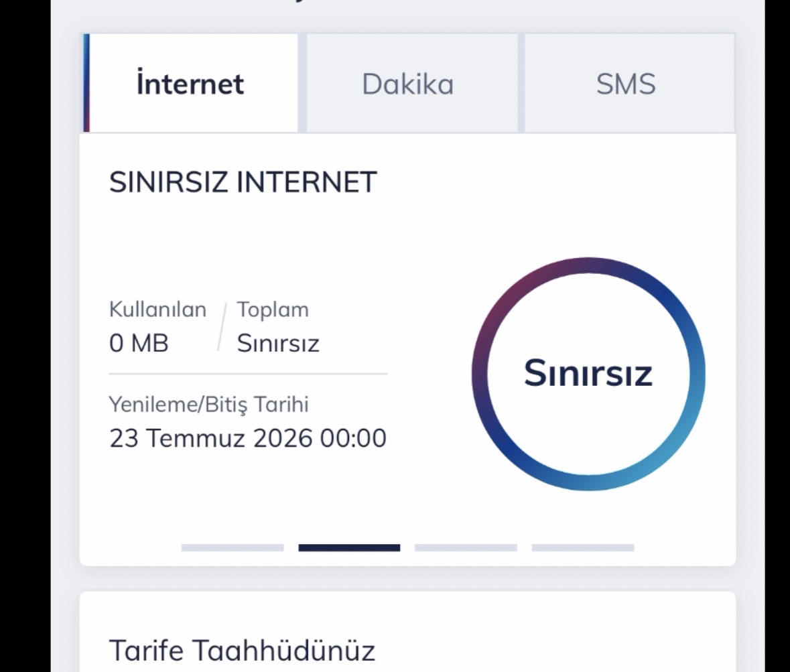Tap the Toplam label
This screenshot has height=672, width=790.
[273, 310]
